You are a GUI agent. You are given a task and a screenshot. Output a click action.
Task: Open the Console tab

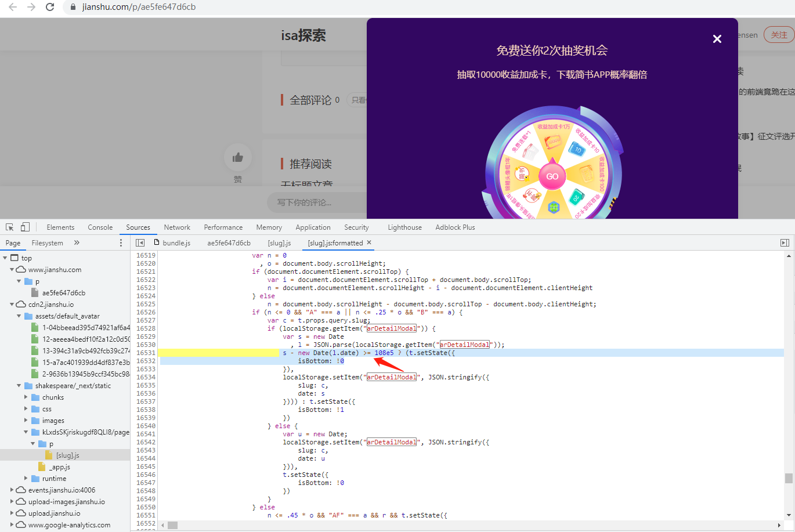pyautogui.click(x=100, y=227)
